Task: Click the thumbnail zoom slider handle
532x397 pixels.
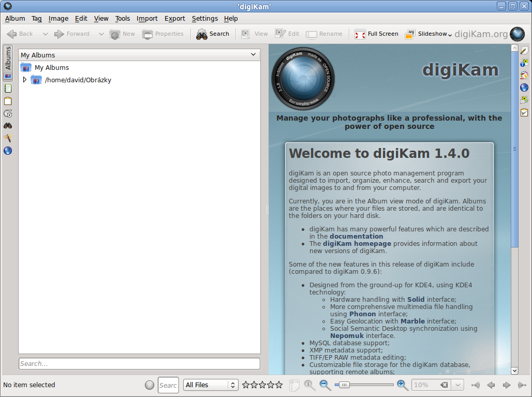Action: coord(344,385)
